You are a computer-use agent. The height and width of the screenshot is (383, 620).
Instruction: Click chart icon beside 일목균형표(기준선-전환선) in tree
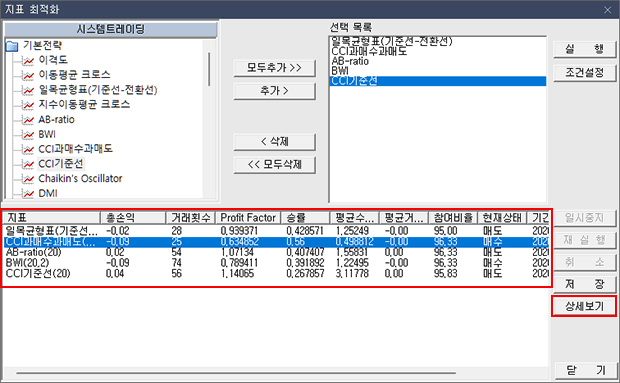(28, 91)
